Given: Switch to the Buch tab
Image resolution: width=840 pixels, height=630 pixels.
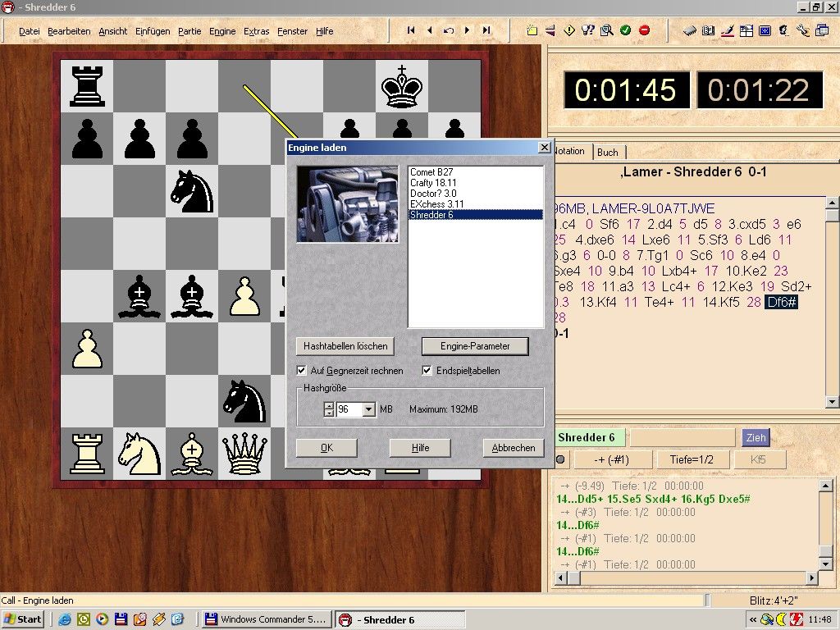Looking at the screenshot, I should click(x=608, y=152).
